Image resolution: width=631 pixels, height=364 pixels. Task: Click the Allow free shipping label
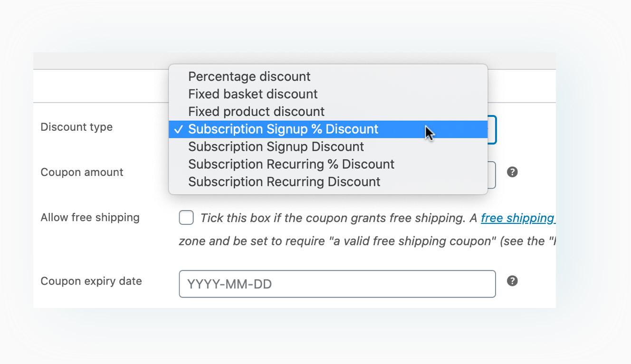90,218
